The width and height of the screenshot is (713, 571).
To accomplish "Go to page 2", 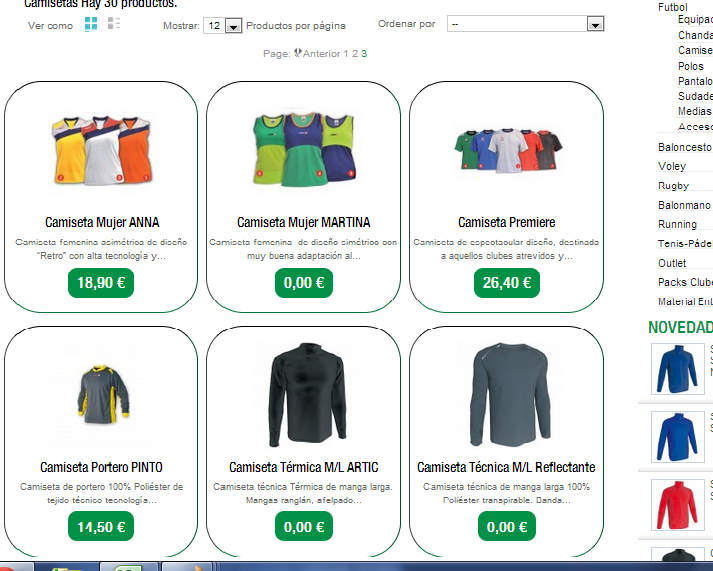I will pos(355,54).
